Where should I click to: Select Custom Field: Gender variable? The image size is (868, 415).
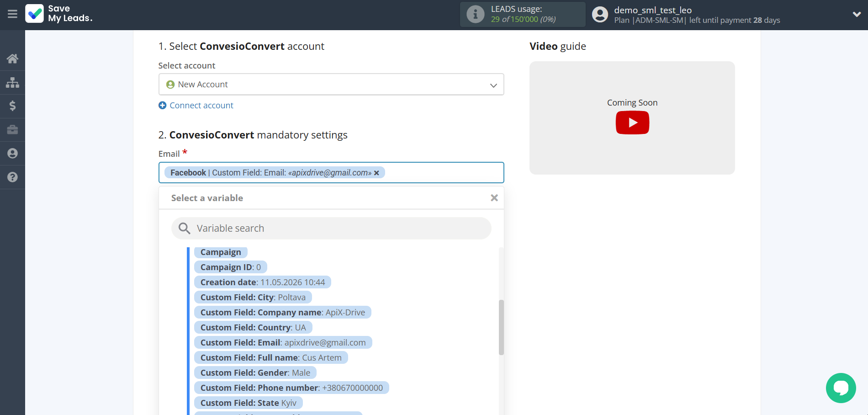(255, 373)
